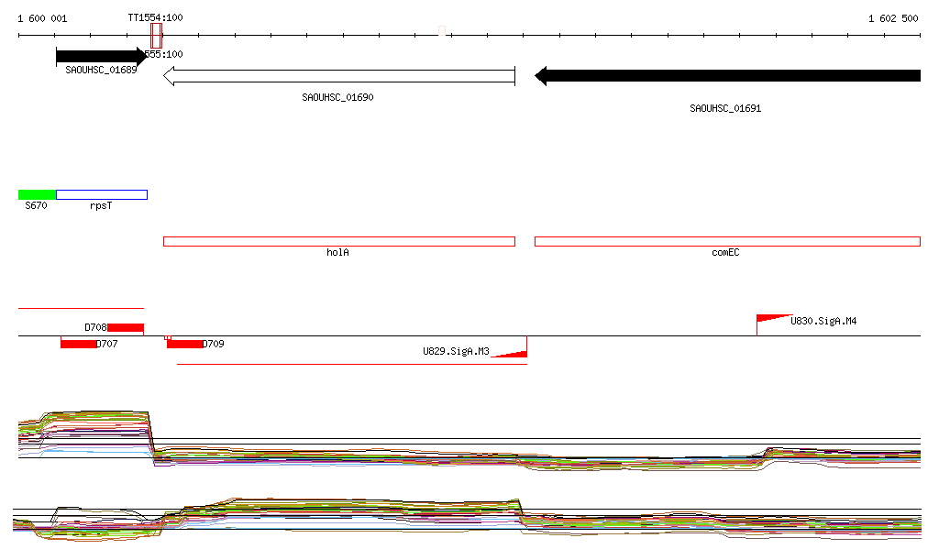Click the holA label text
939x560 pixels.
[337, 252]
